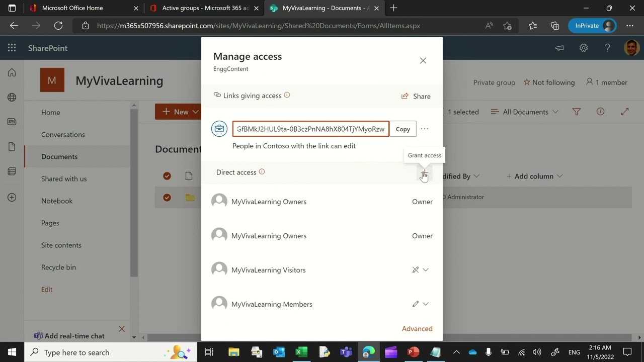Open Site contents in the navigation
The image size is (644, 362).
(61, 245)
